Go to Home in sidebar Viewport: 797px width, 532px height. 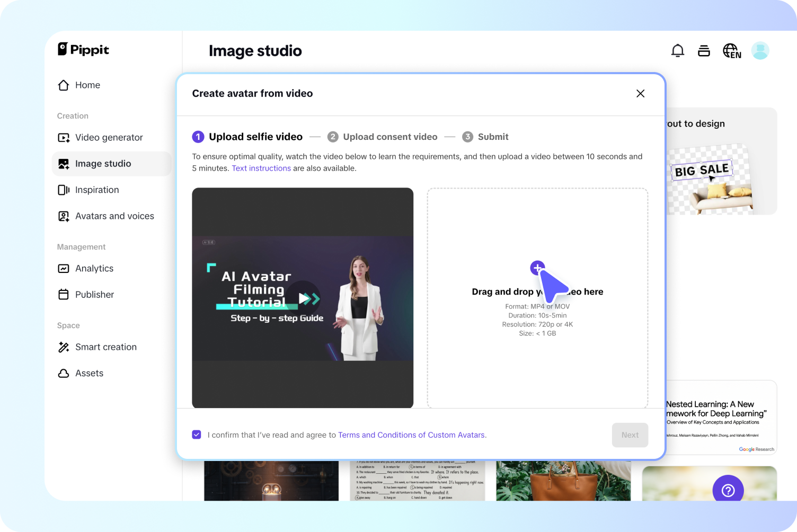(x=112, y=85)
